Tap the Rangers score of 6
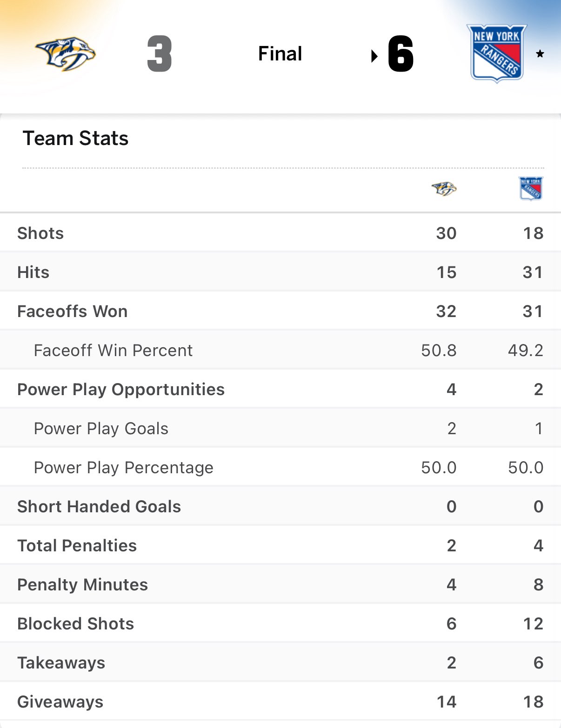The image size is (561, 728). pos(401,54)
